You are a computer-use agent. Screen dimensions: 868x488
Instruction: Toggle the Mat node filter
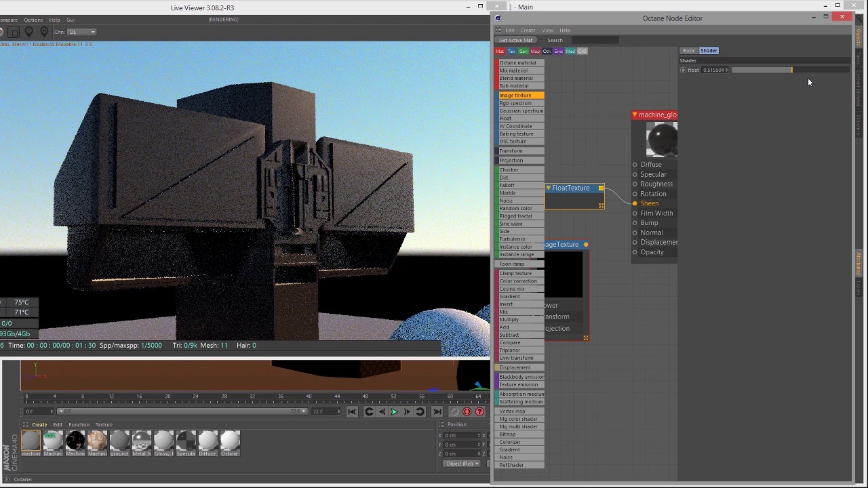coord(500,52)
